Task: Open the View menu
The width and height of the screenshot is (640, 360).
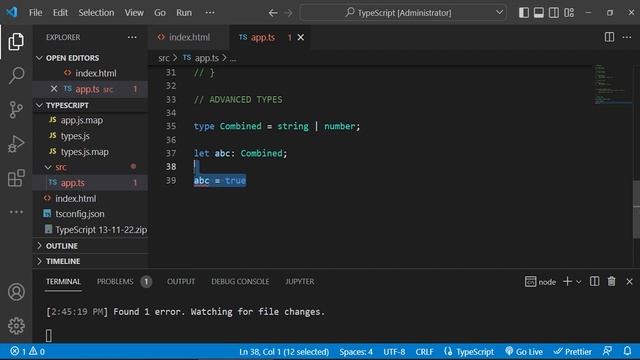Action: 134,13
